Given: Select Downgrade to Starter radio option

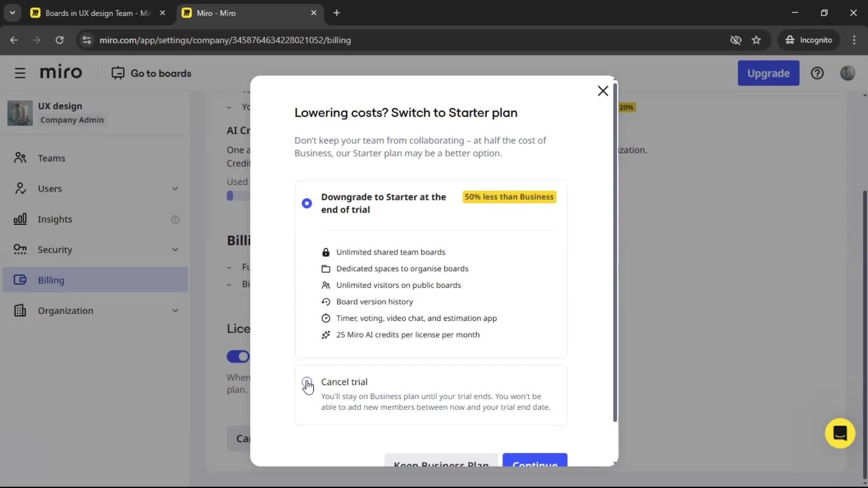Looking at the screenshot, I should point(307,203).
